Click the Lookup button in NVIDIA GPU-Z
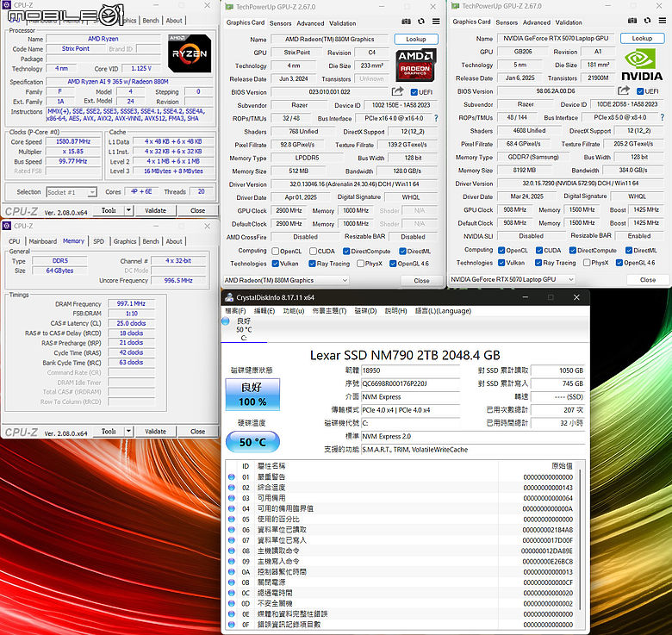The image size is (672, 635). point(642,38)
